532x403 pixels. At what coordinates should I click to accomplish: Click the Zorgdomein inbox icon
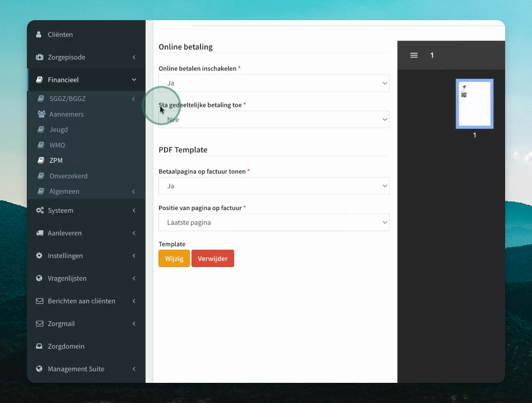[39, 346]
